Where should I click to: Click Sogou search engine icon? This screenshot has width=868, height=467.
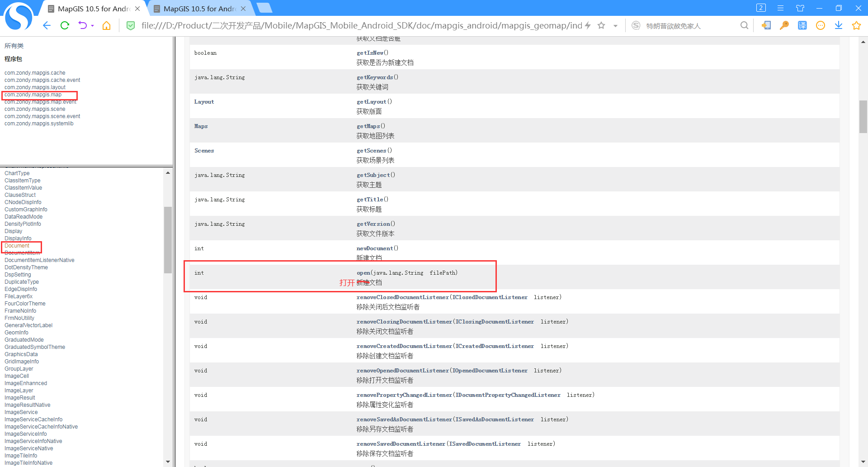click(x=636, y=26)
